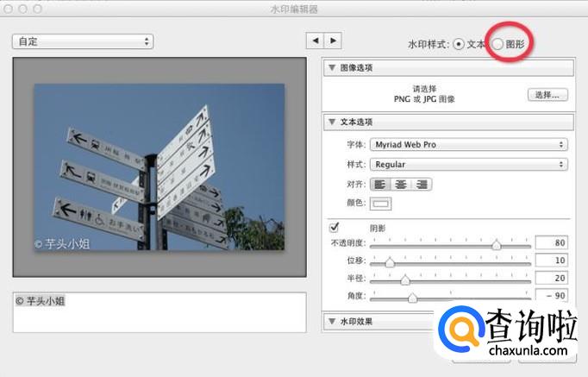The height and width of the screenshot is (377, 588).
Task: Expand the 水印效果 section
Action: (332, 322)
